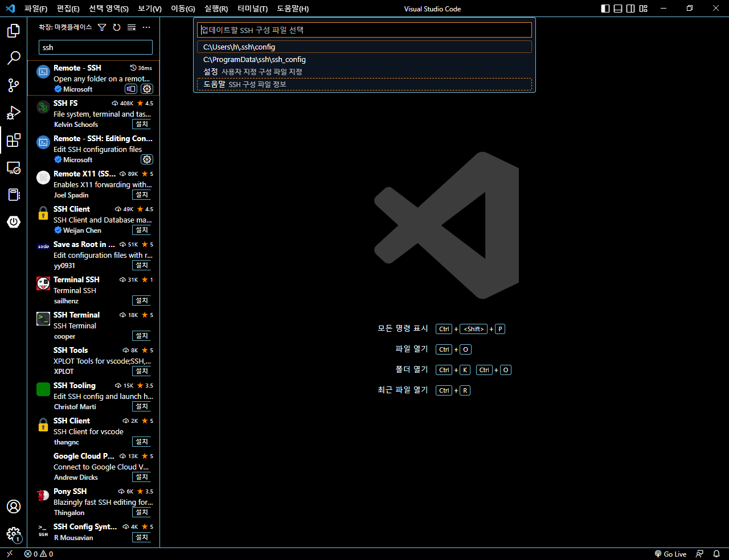
Task: Open the 파일(F) menu
Action: [36, 9]
